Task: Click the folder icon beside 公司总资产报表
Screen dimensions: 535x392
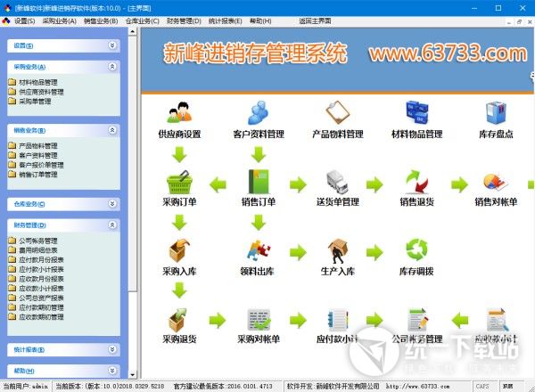Action: point(12,298)
